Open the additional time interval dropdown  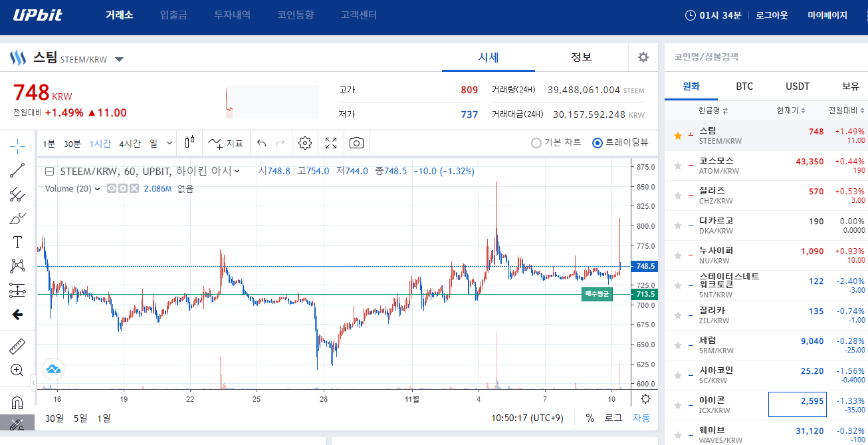click(169, 143)
